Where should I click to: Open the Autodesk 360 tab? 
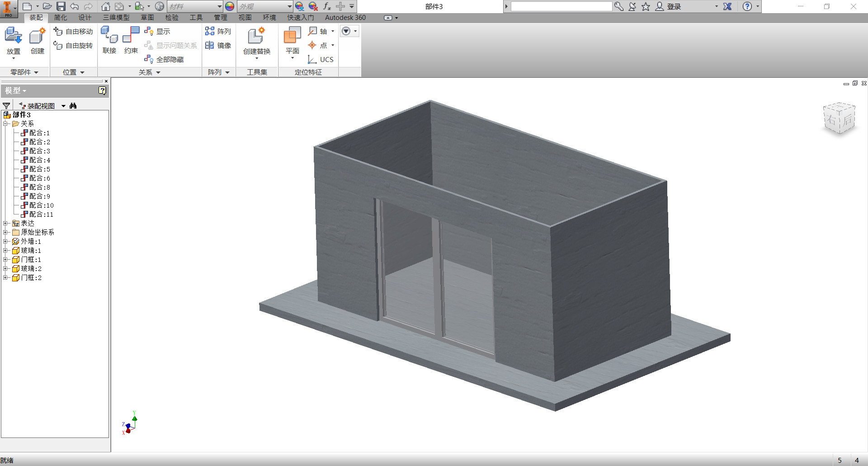click(345, 17)
